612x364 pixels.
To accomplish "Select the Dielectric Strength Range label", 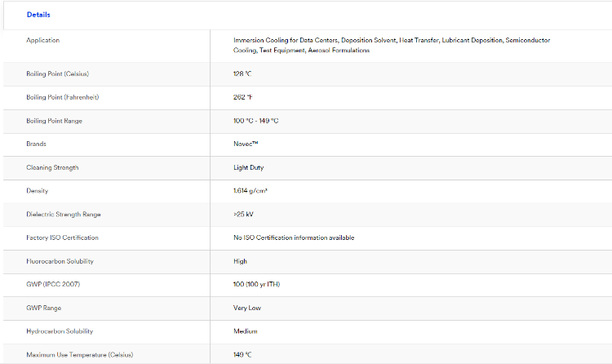I will point(63,214).
